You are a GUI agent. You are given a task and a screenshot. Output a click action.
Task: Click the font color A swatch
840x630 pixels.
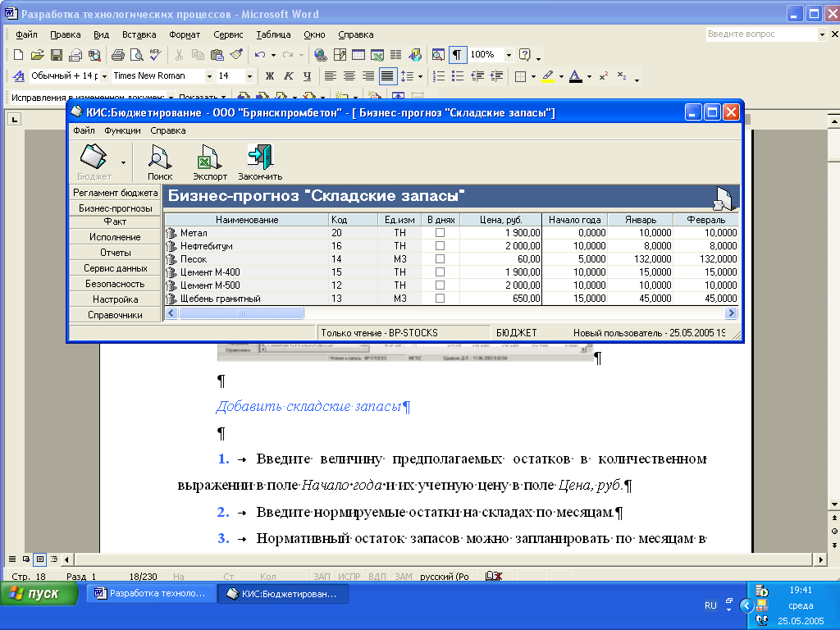575,76
